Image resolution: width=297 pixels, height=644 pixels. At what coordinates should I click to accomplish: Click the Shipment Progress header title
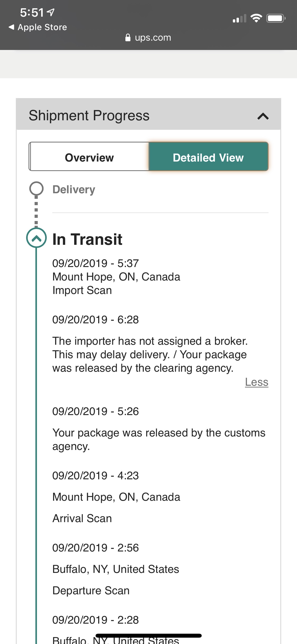(x=89, y=116)
